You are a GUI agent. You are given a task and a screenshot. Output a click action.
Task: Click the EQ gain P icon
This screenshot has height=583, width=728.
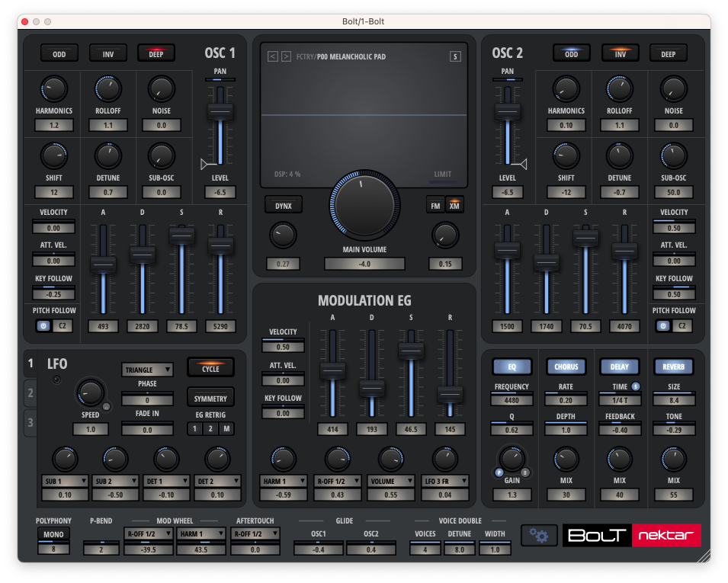[x=499, y=472]
